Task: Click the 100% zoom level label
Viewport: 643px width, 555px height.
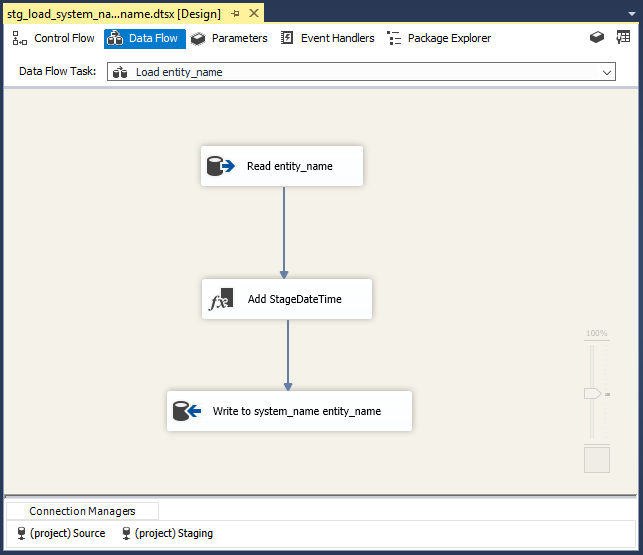Action: [x=597, y=333]
